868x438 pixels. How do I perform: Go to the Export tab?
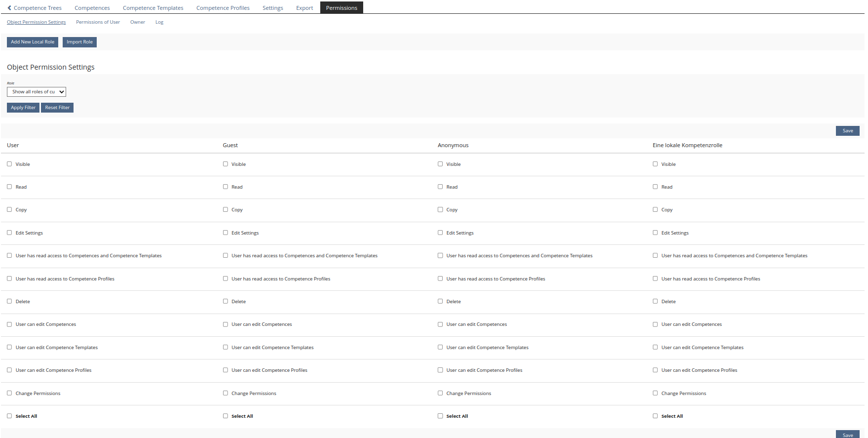304,8
